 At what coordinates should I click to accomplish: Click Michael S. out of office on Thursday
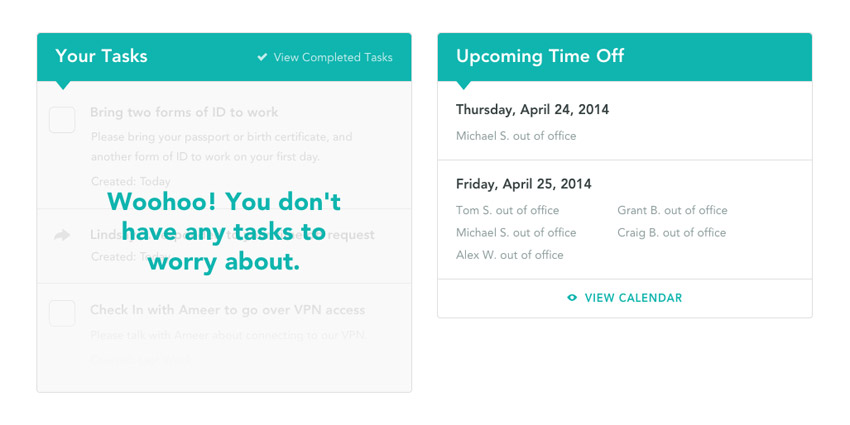(516, 136)
